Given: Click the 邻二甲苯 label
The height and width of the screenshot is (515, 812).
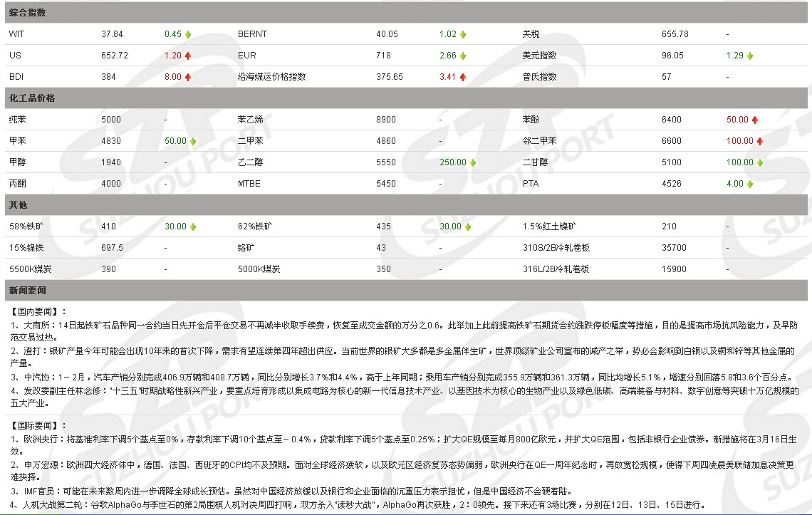Looking at the screenshot, I should coord(539,141).
